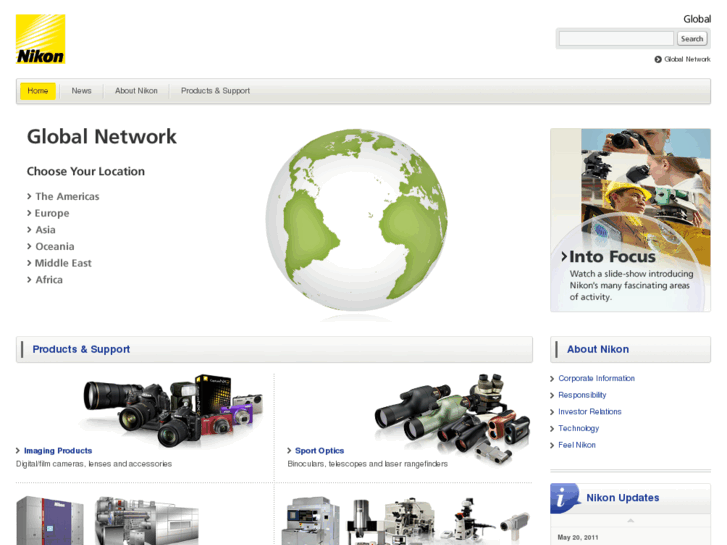This screenshot has height=545, width=727.
Task: Click the Global Network arrow icon near search
Action: coord(658,59)
